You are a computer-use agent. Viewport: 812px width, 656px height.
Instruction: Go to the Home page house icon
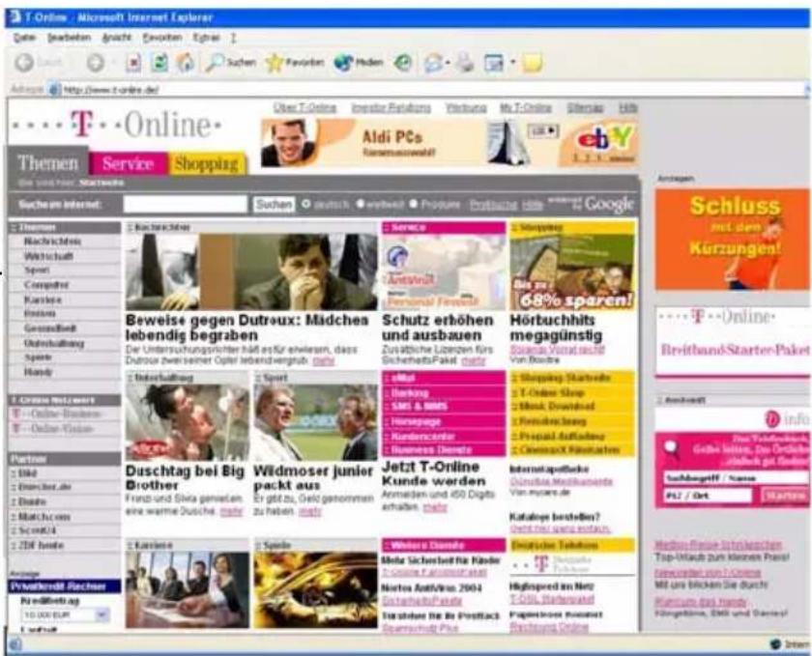point(186,63)
